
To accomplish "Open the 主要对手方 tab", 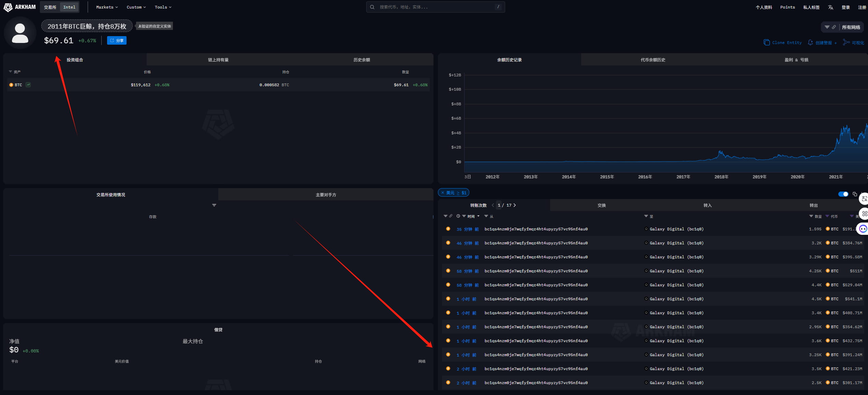I will (x=326, y=195).
